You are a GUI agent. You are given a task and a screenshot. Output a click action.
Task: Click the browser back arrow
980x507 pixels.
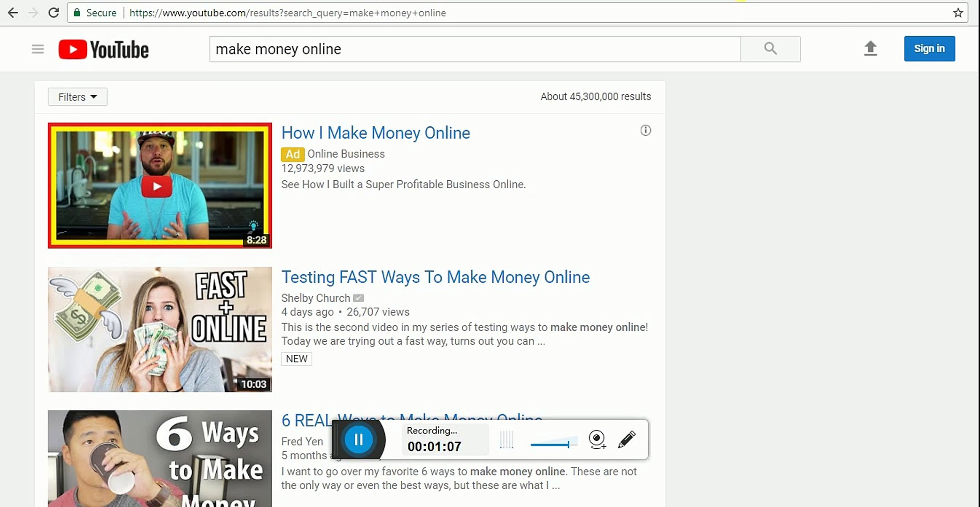(13, 13)
